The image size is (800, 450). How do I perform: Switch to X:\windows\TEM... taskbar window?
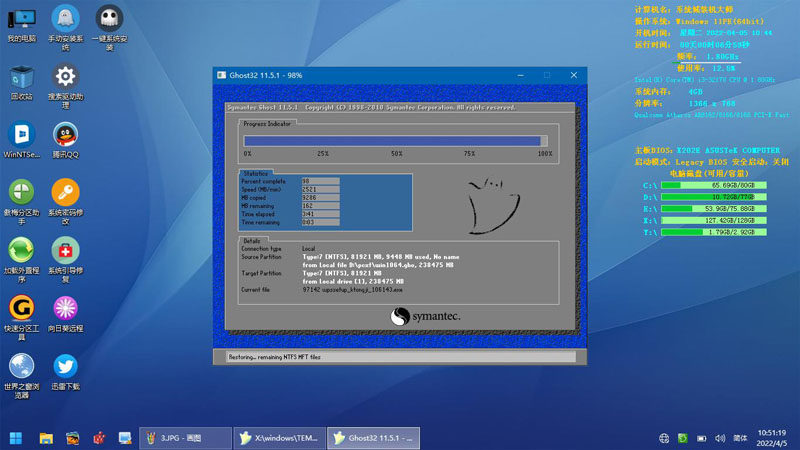pyautogui.click(x=279, y=438)
